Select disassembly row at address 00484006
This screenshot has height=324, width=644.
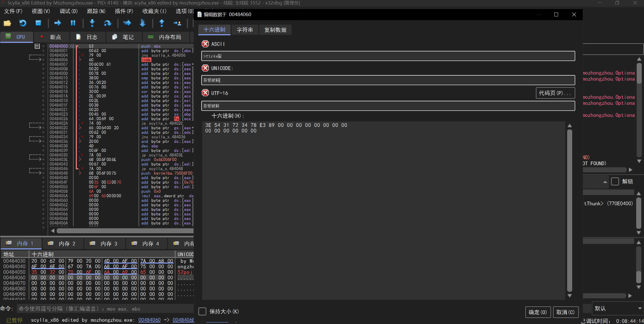tap(121, 60)
